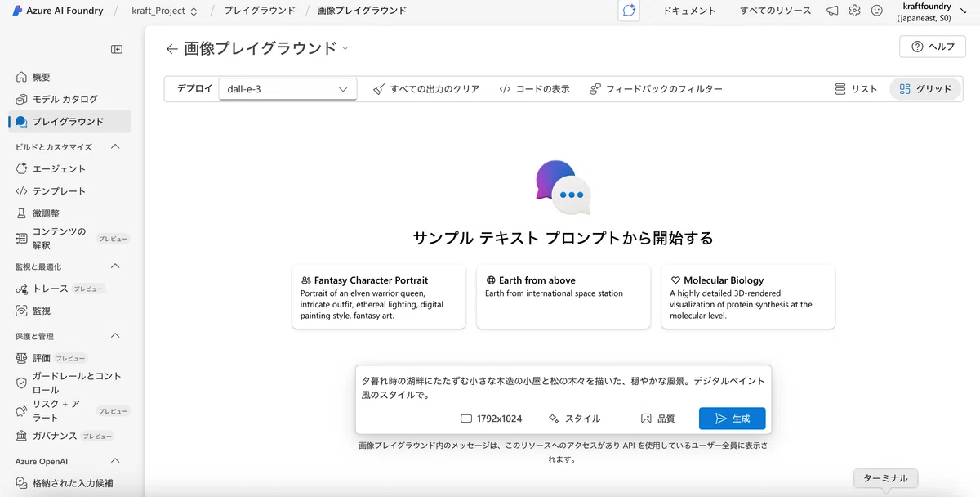
Task: Click the 生成 button
Action: pos(732,419)
